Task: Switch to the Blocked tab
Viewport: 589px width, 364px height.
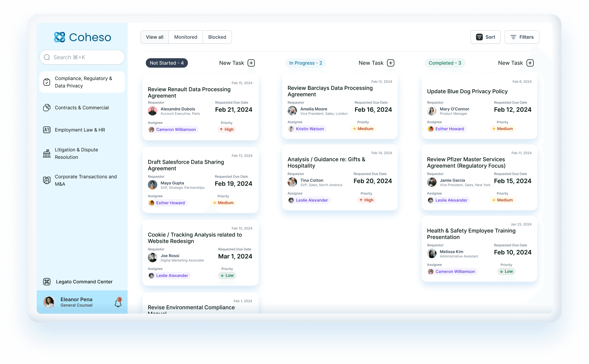Action: point(217,37)
